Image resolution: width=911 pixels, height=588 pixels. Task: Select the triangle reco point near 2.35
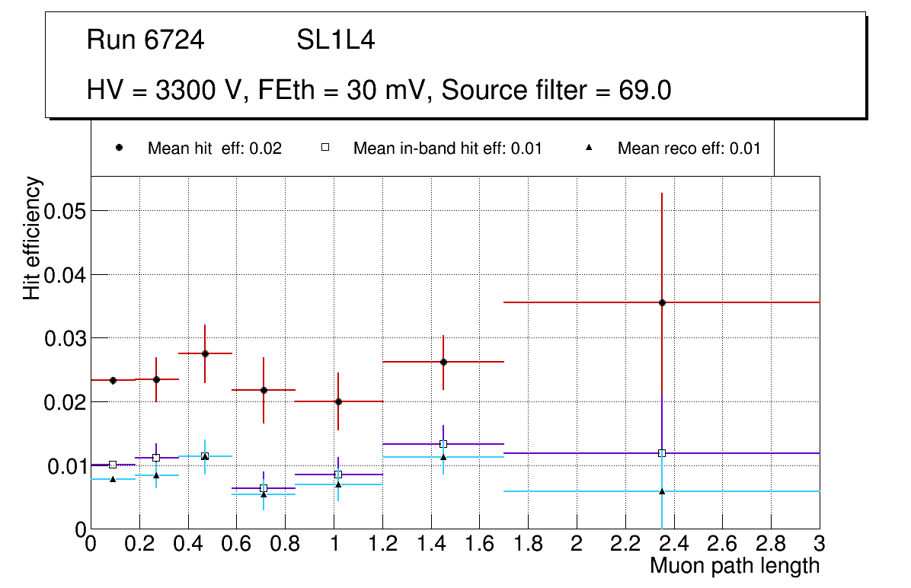(662, 491)
